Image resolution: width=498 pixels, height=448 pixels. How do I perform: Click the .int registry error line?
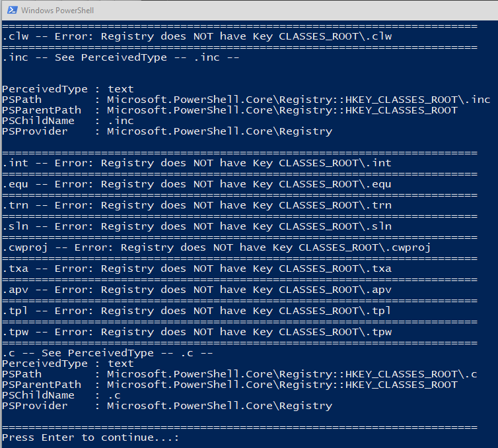(197, 163)
